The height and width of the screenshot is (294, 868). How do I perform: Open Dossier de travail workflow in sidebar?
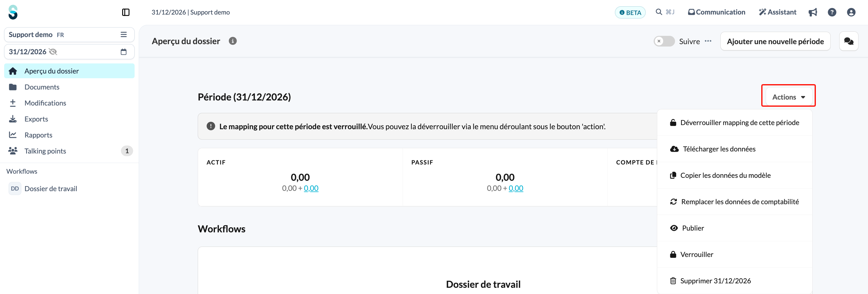(x=50, y=188)
